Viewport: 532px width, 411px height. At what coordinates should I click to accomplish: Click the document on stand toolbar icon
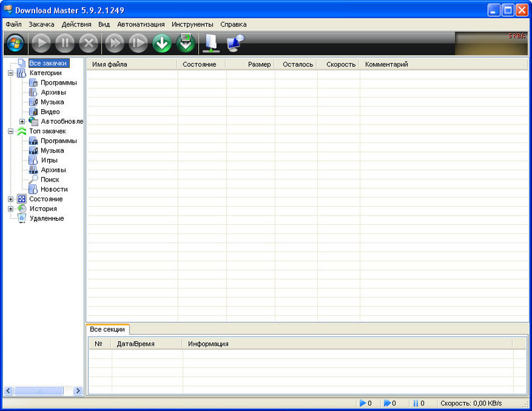click(211, 43)
